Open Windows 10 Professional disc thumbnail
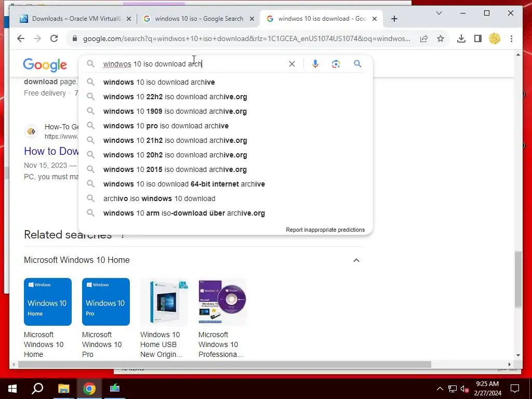532x399 pixels. pos(222,302)
